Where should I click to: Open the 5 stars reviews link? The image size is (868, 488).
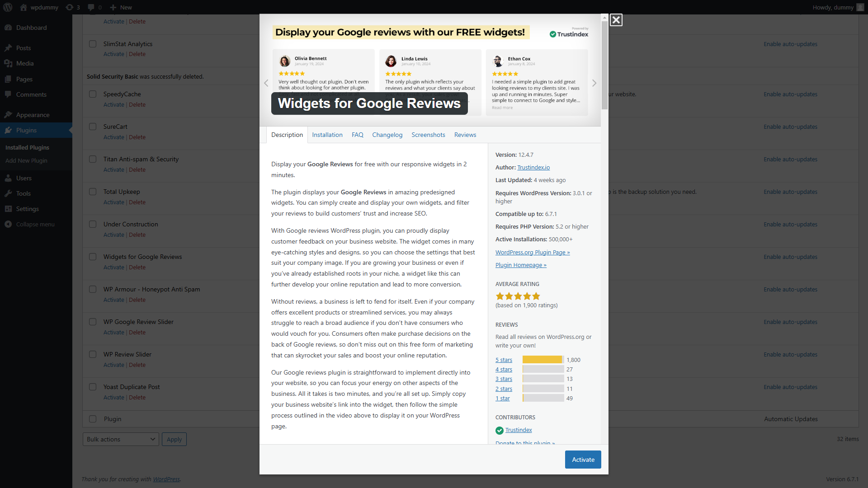pos(504,360)
